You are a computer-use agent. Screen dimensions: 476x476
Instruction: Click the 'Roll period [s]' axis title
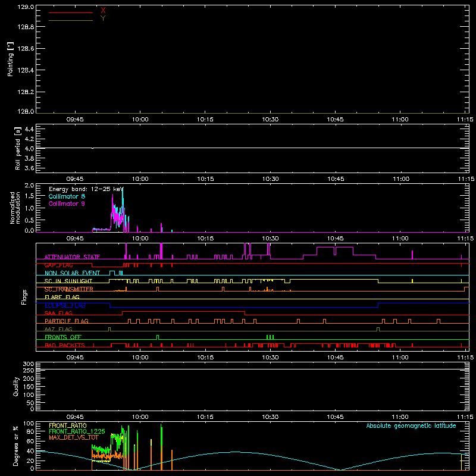click(x=18, y=148)
